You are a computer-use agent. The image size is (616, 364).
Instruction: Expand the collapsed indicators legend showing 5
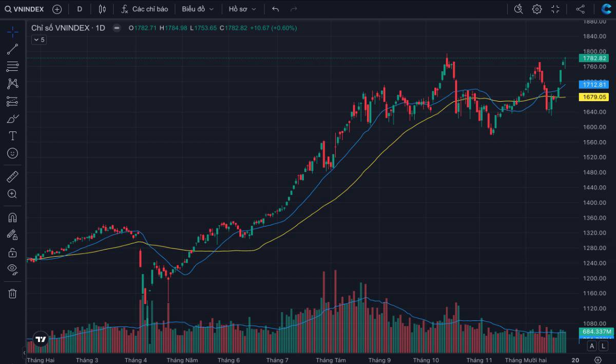39,40
